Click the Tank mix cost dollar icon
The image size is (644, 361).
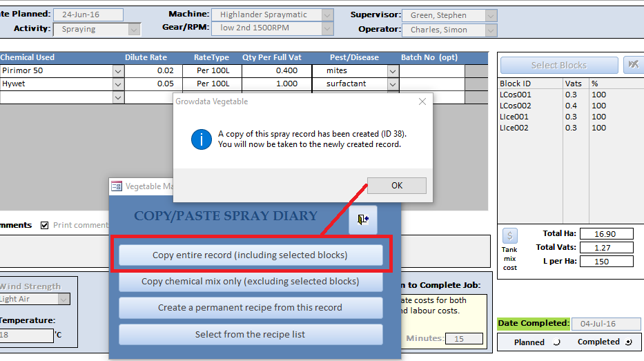(509, 236)
